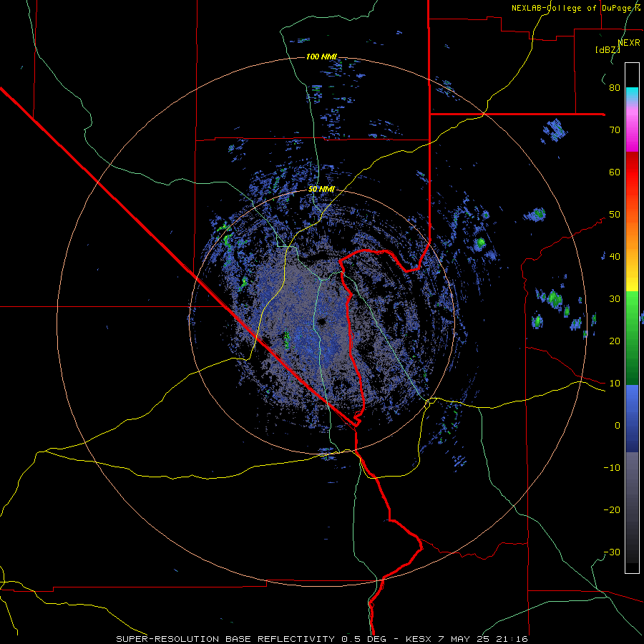
Task: Click the 40 dBZ scale value
Action: coord(615,257)
